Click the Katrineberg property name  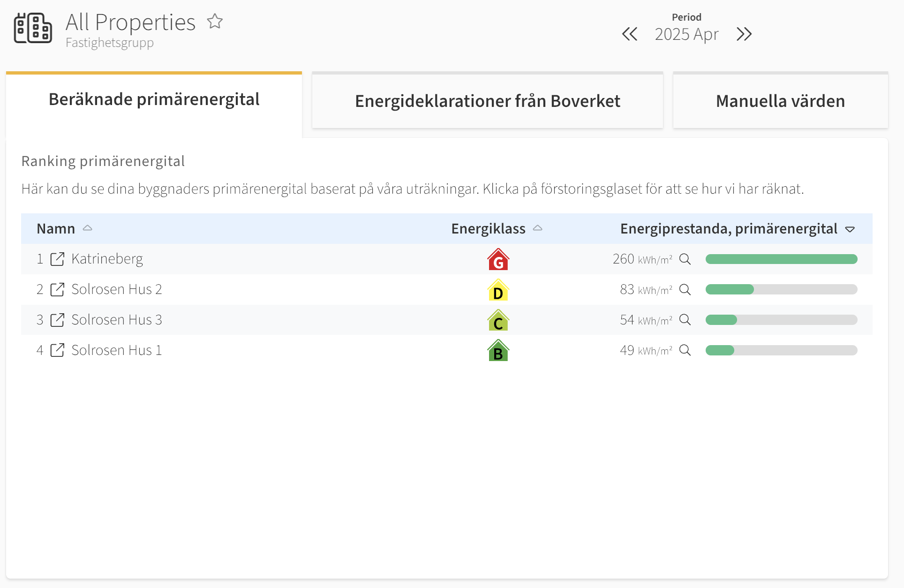(x=107, y=259)
